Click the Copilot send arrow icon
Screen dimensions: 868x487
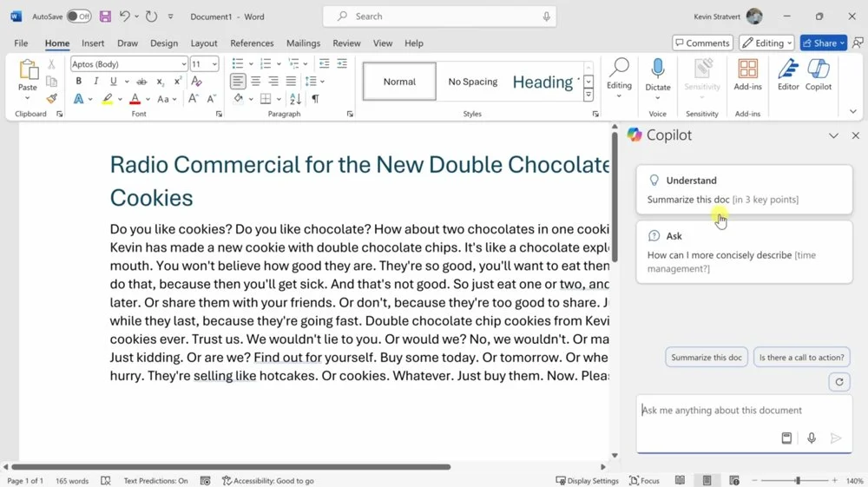836,438
